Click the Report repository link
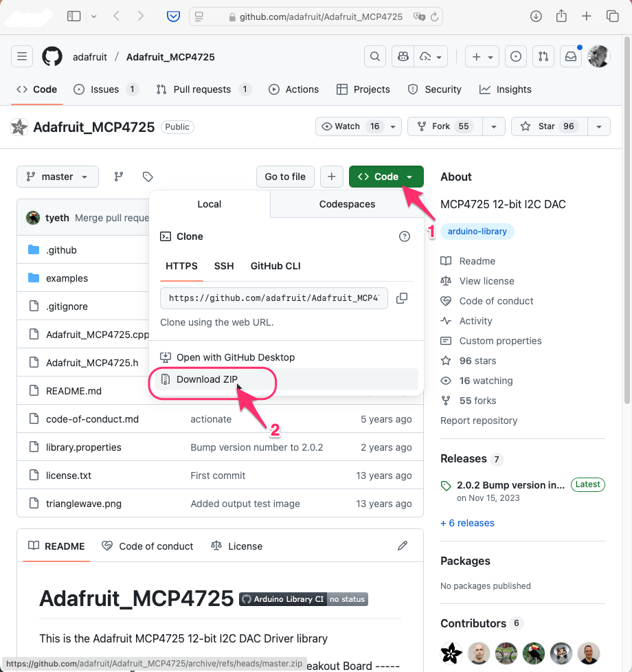 pos(479,421)
